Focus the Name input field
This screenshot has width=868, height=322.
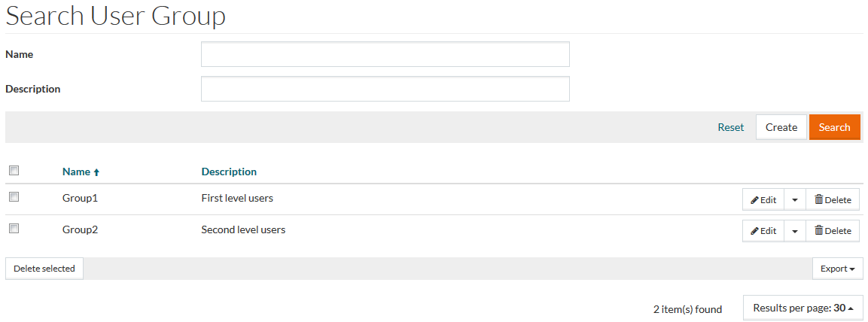(385, 54)
